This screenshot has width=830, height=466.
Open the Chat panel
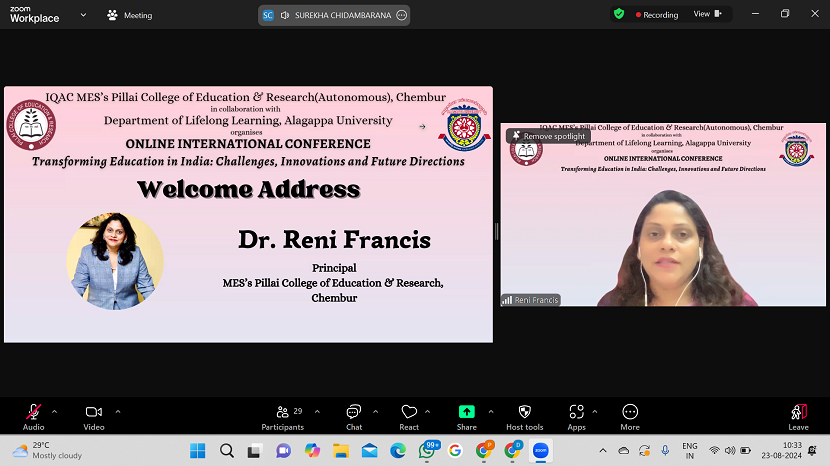tap(354, 417)
